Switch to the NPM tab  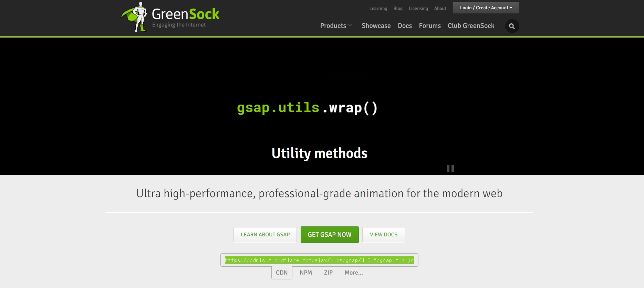point(306,273)
